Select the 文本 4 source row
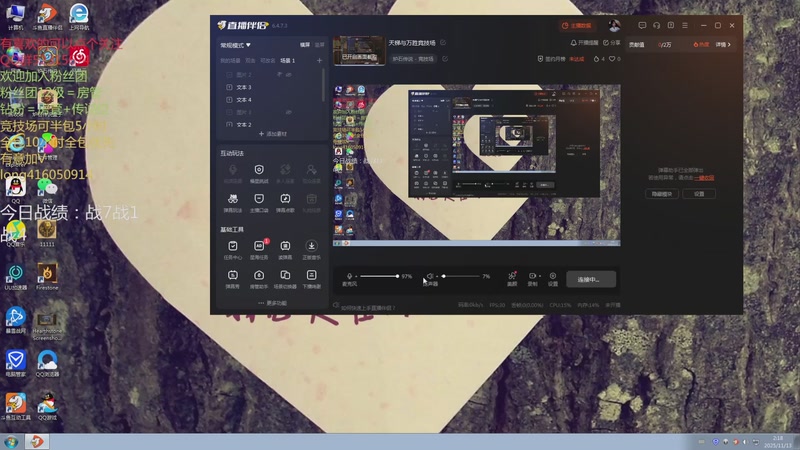 coord(271,99)
